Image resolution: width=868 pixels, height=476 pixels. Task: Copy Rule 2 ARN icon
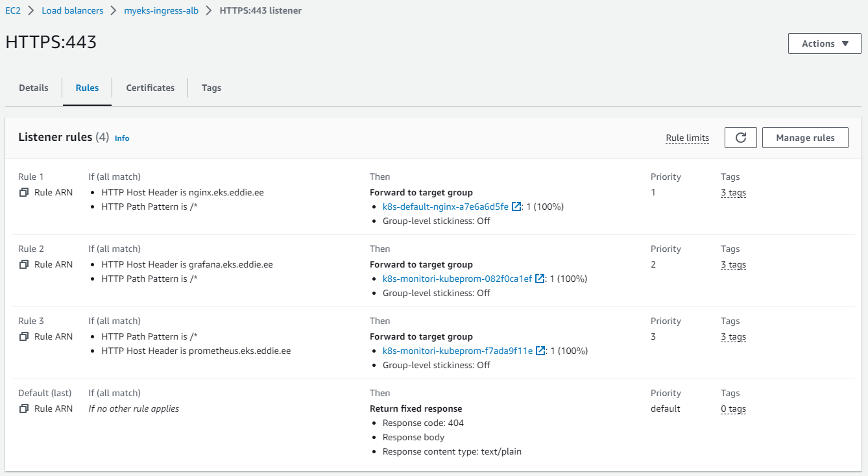24,264
